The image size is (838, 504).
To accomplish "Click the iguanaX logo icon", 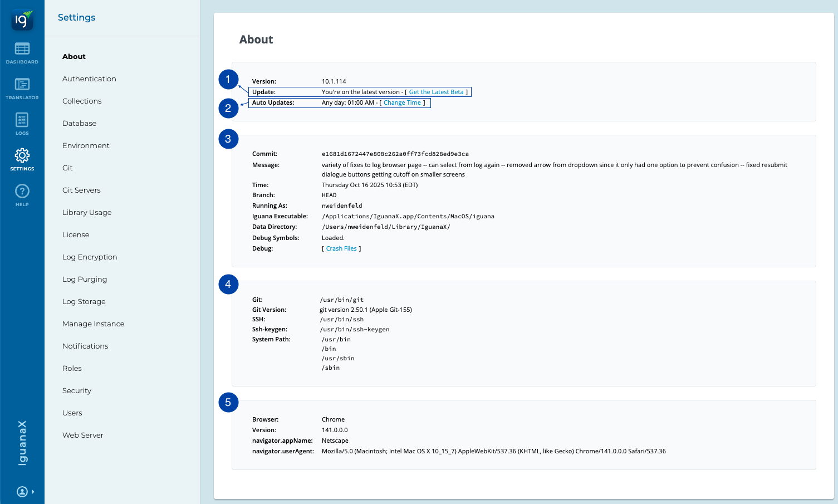I will pos(22,21).
